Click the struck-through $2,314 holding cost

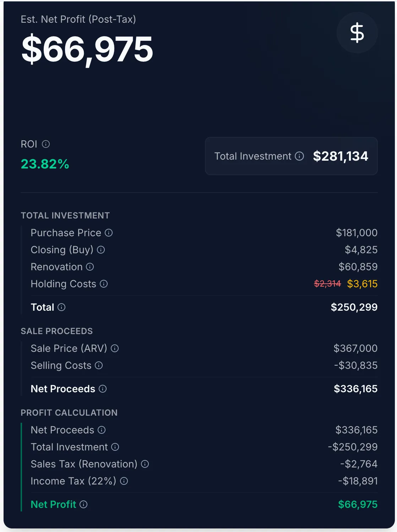(327, 284)
